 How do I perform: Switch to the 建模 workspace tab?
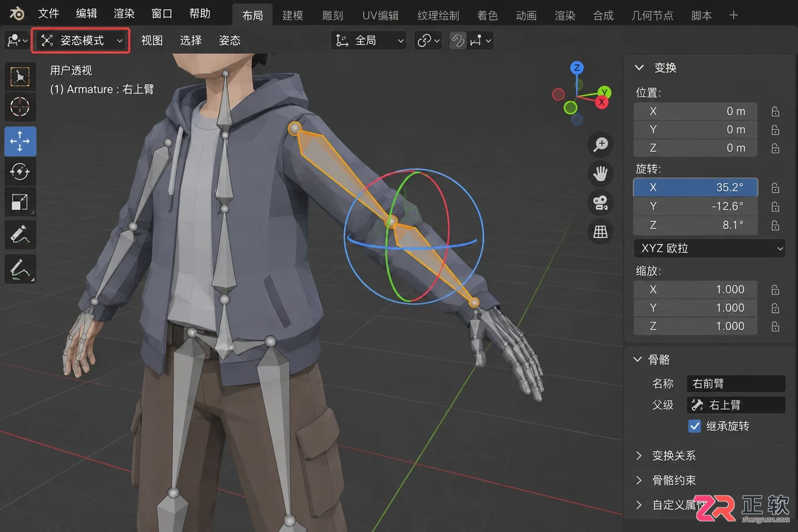tap(293, 16)
